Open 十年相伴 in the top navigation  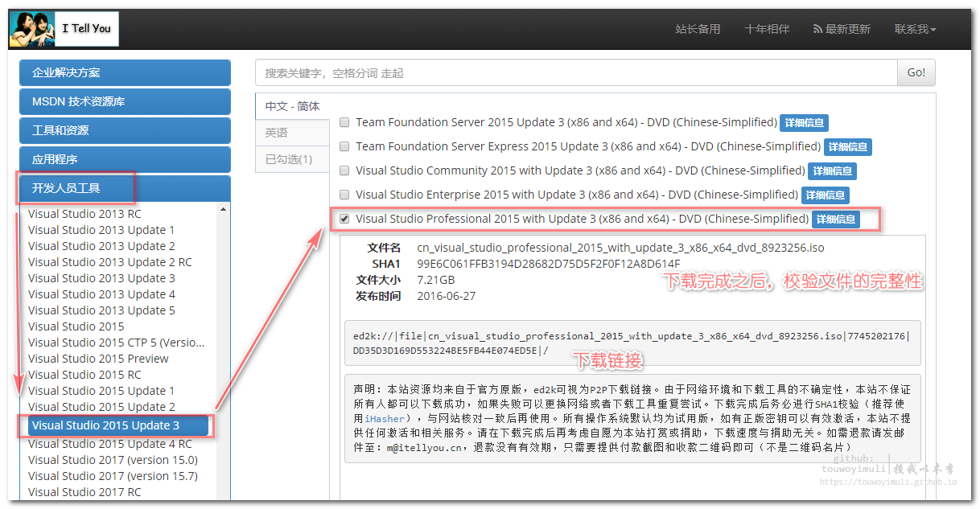coord(767,29)
